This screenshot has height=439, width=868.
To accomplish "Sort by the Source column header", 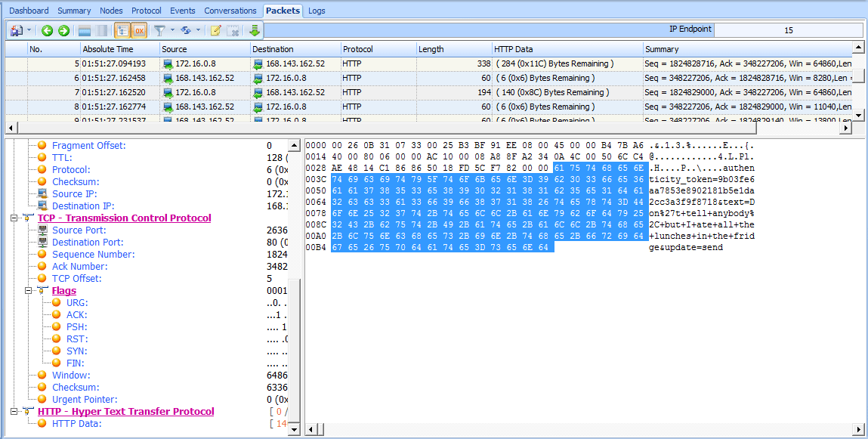I will point(205,49).
